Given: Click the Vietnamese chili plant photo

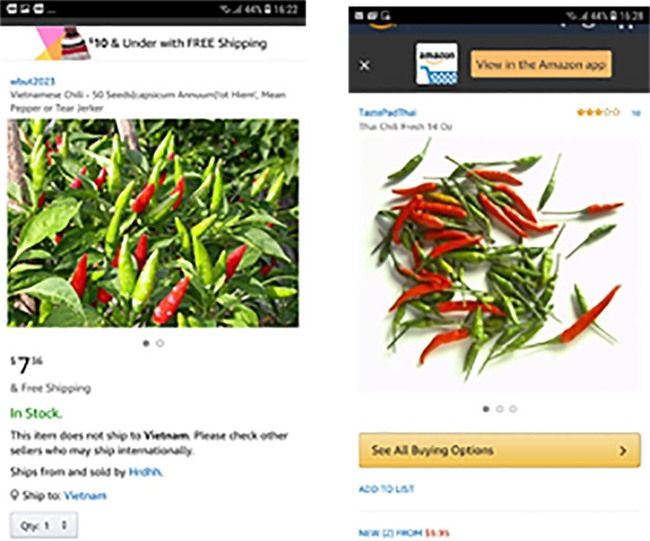Looking at the screenshot, I should click(152, 223).
